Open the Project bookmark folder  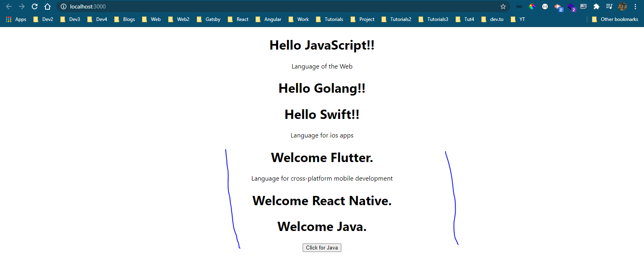(x=362, y=19)
